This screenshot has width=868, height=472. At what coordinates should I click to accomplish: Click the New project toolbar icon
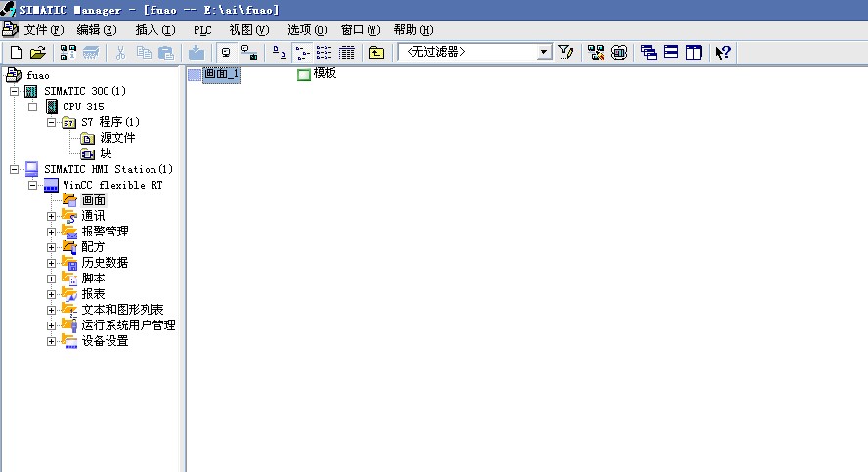click(16, 52)
